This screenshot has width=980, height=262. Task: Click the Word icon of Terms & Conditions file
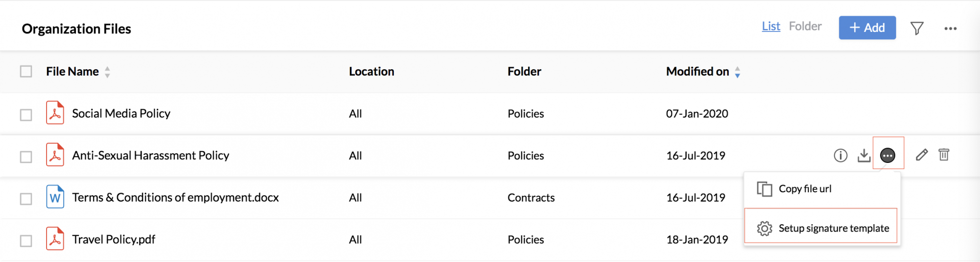(55, 197)
